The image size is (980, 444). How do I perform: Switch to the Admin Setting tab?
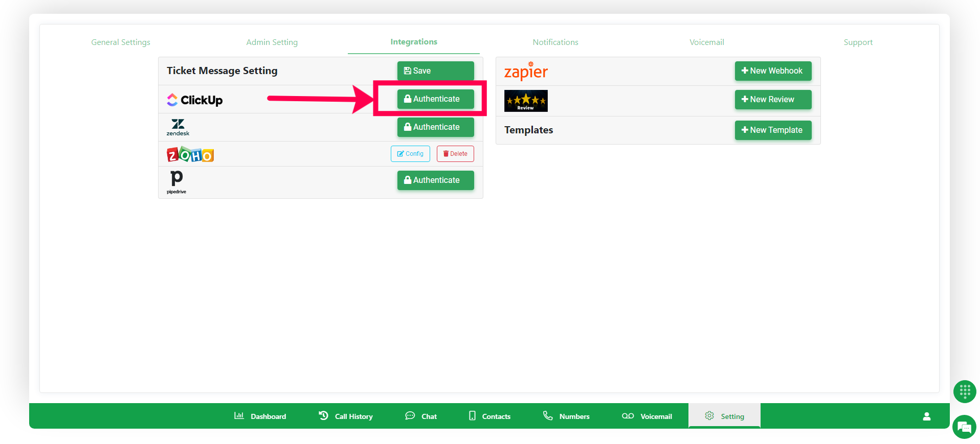point(272,42)
